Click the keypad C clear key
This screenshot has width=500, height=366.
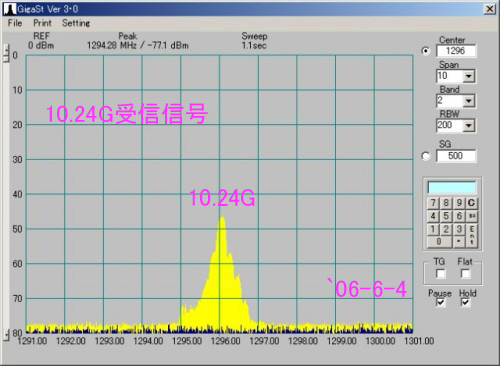coord(471,203)
